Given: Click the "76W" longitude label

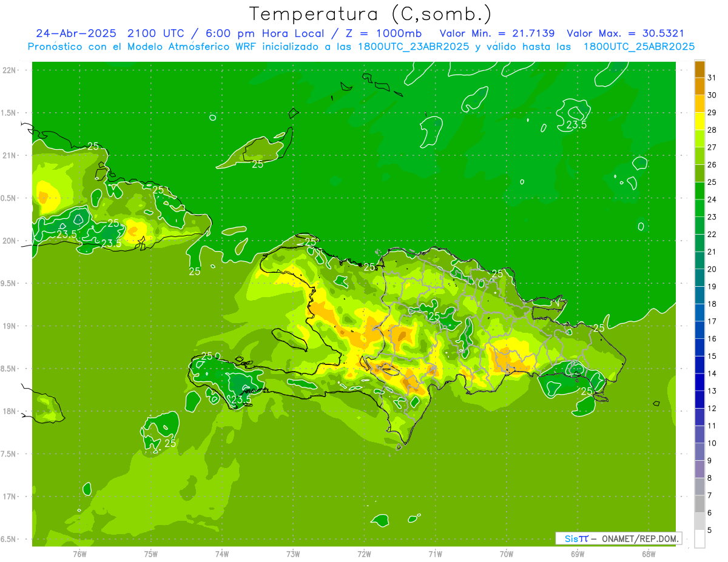Looking at the screenshot, I should pos(79,554).
